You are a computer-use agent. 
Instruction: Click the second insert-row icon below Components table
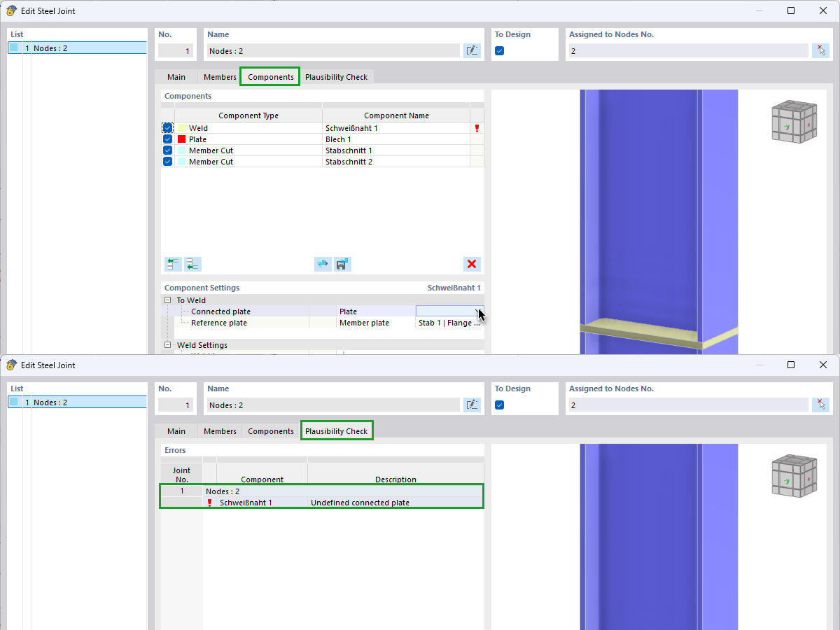(192, 264)
